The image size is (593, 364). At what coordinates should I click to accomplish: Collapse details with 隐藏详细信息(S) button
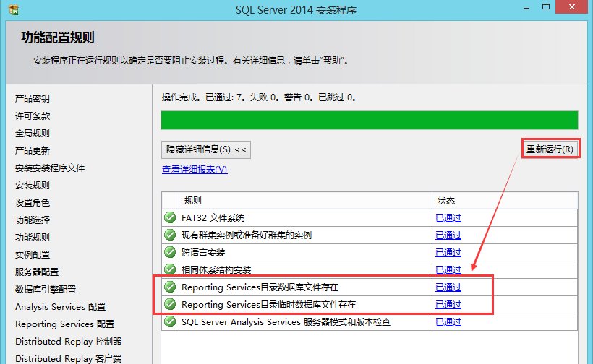click(x=205, y=149)
